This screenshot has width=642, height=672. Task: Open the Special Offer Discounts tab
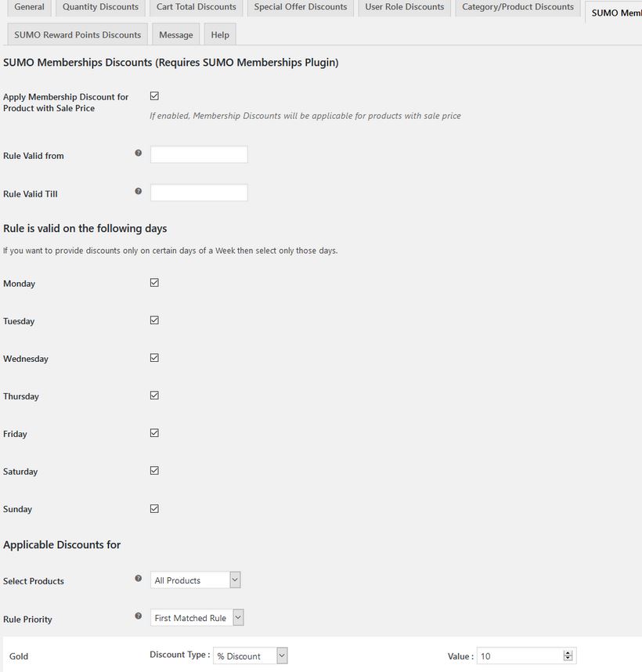click(x=301, y=7)
